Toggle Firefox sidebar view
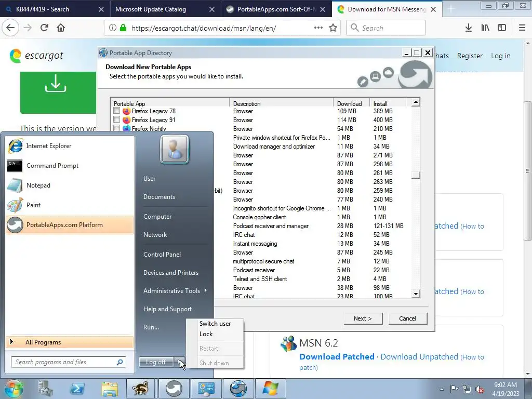This screenshot has width=532, height=399. click(502, 28)
